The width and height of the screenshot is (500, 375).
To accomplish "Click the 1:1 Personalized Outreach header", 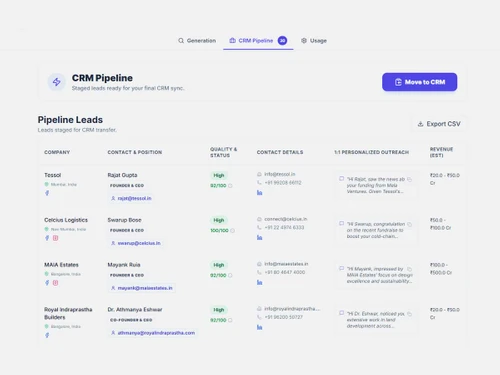I will click(x=372, y=152).
